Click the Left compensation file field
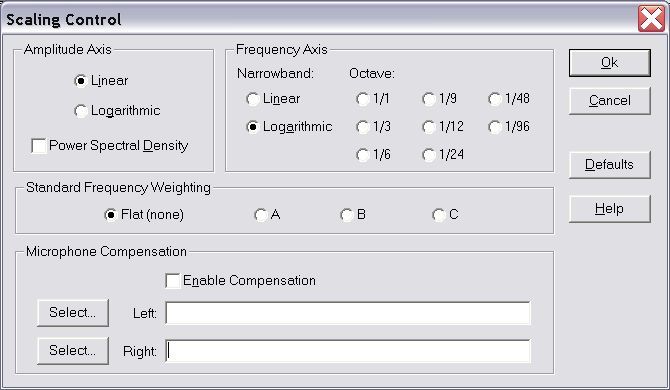 [x=348, y=313]
